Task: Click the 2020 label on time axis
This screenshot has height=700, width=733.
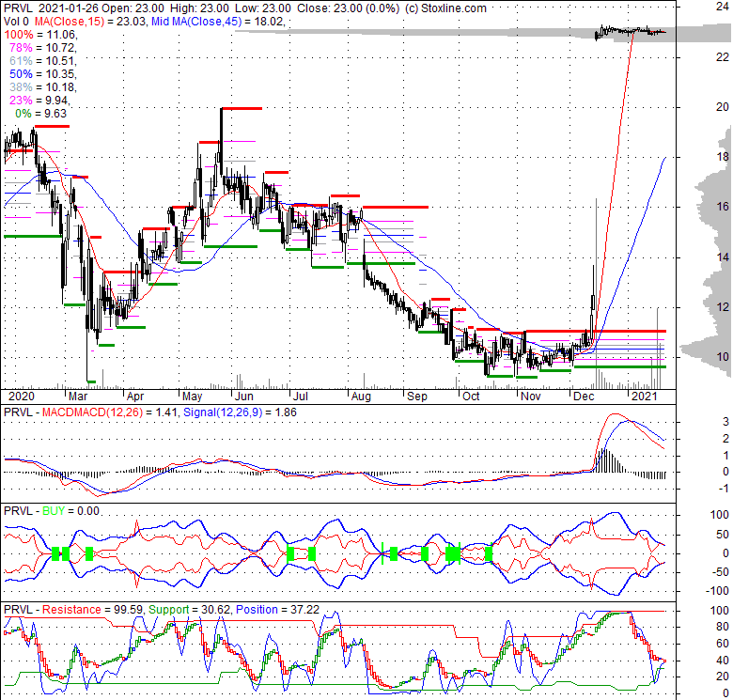Action: pos(22,397)
